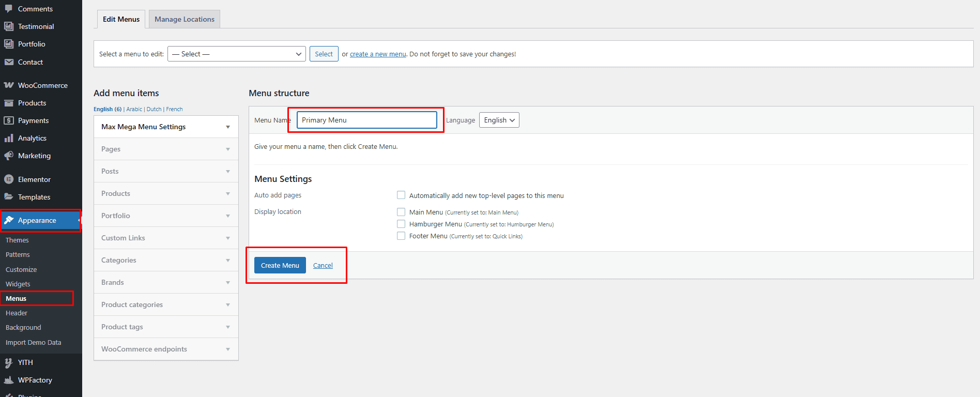Open the Select a menu to edit dropdown
The width and height of the screenshot is (980, 397).
point(237,54)
